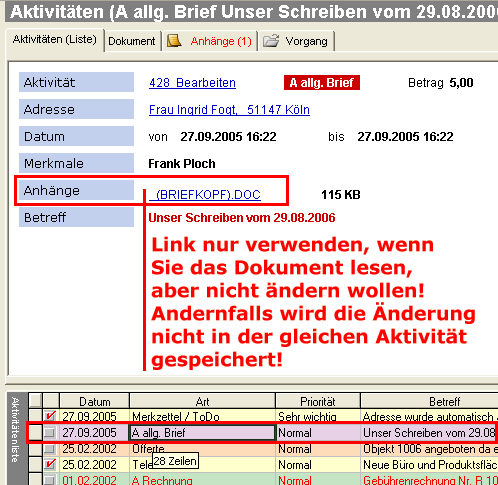
Task: Click the Anhänge tab notepad icon
Action: [x=174, y=41]
